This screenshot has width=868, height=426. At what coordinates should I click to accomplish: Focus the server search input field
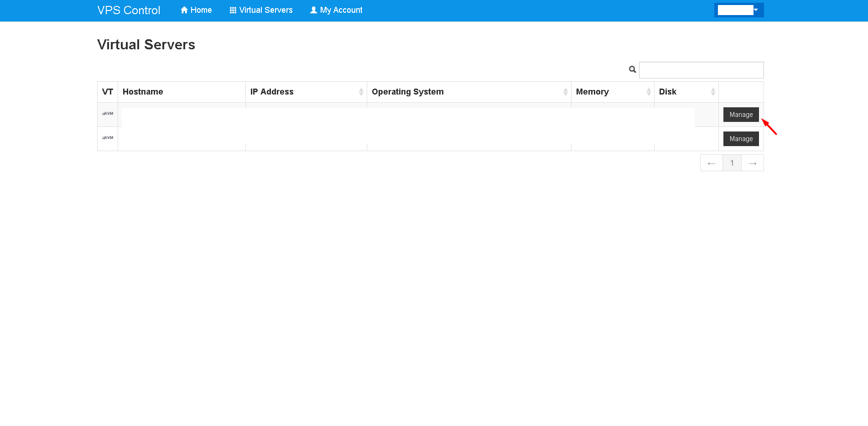701,70
